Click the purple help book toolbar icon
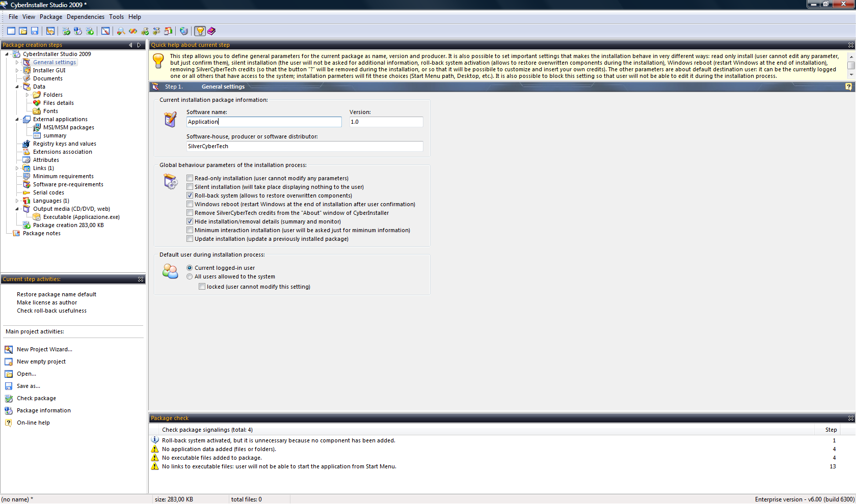Image resolution: width=856 pixels, height=504 pixels. tap(211, 31)
